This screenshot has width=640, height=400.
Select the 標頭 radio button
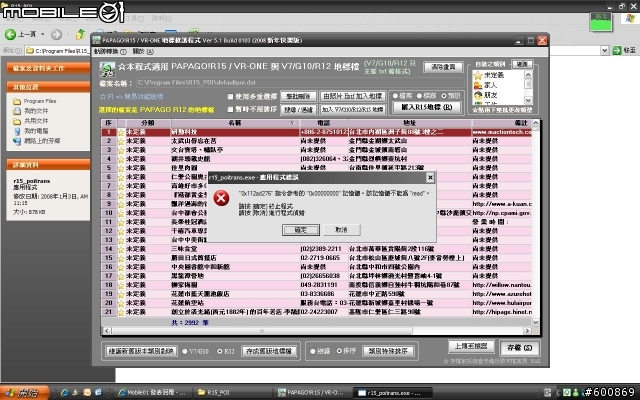[x=419, y=96]
